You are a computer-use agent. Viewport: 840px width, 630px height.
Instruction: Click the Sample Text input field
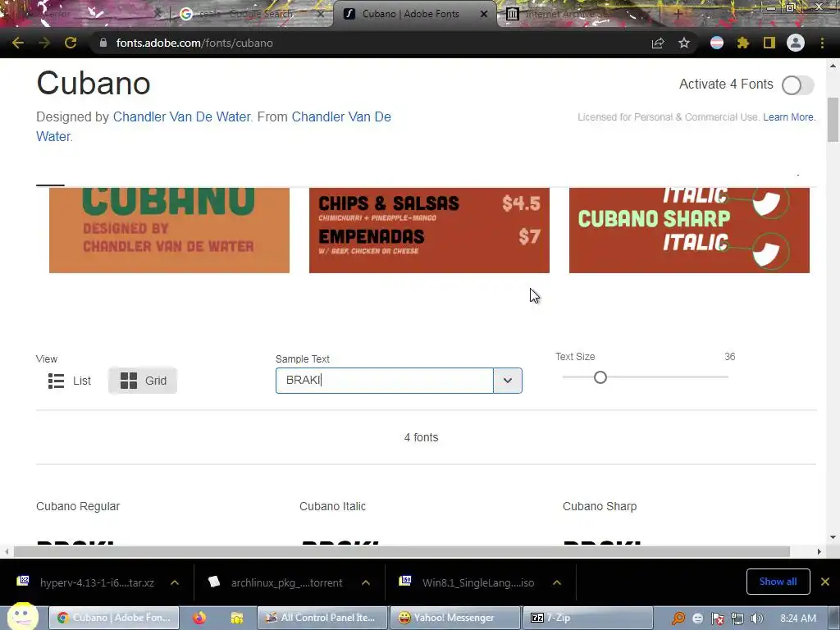384,381
